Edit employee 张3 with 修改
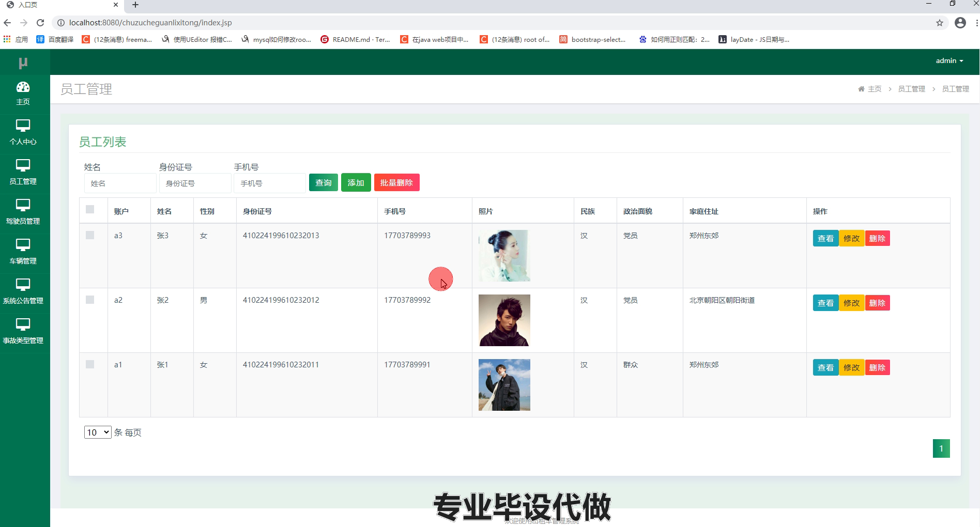 pos(851,238)
